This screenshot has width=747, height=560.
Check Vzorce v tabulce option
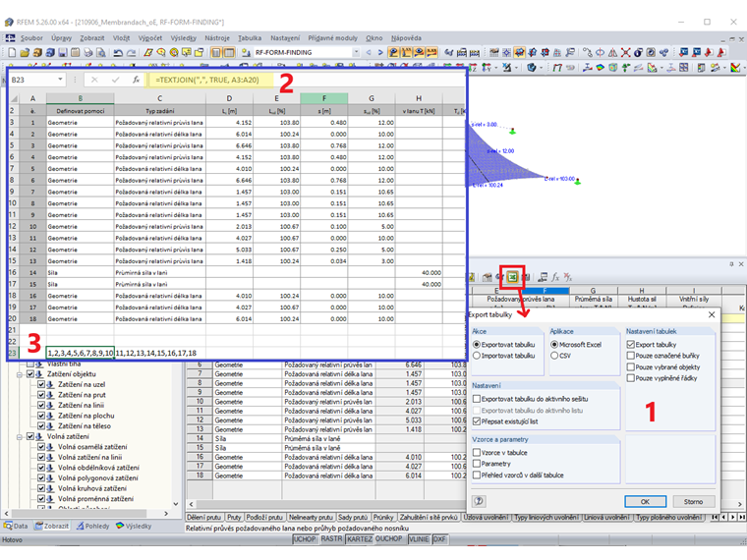[x=477, y=452]
